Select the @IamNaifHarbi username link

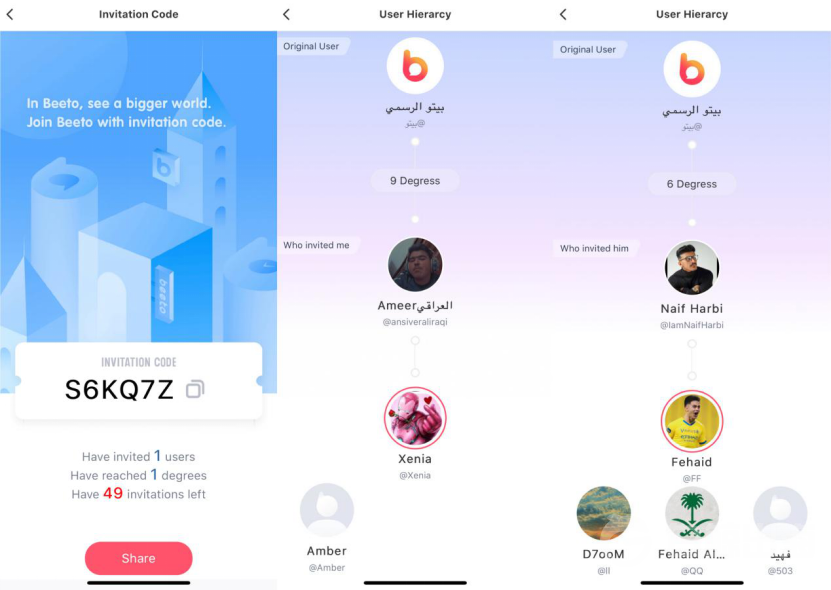tap(692, 325)
